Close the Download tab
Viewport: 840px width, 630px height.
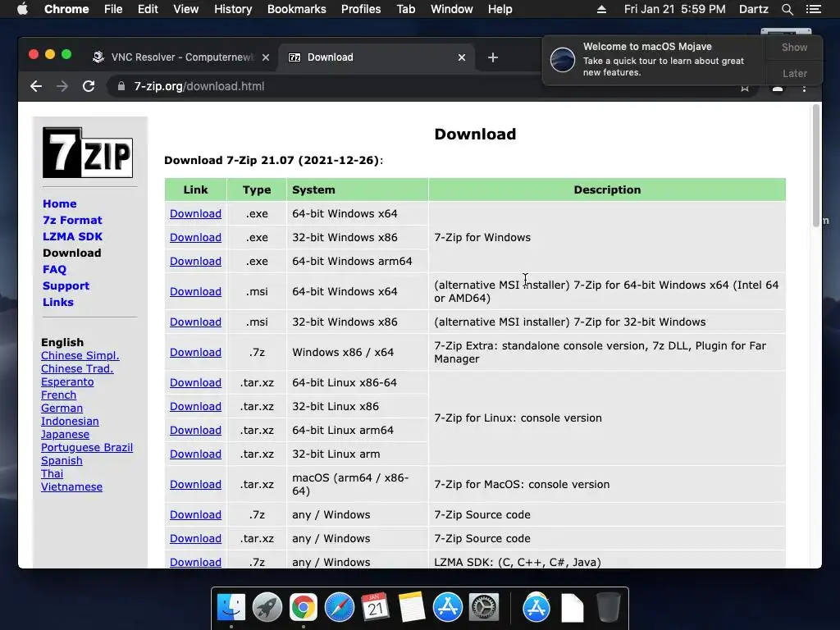[x=462, y=57]
